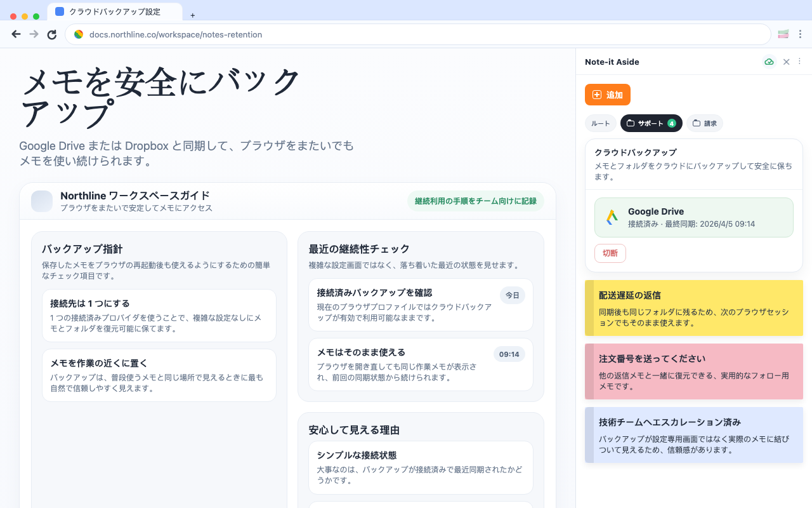Open the three-dot menu in Note-it Aside
812x508 pixels.
(x=799, y=62)
